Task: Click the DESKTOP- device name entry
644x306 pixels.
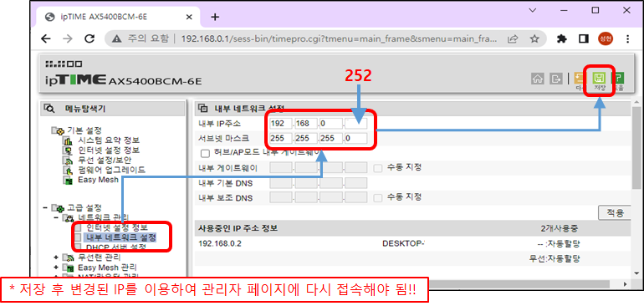Action: pos(403,243)
